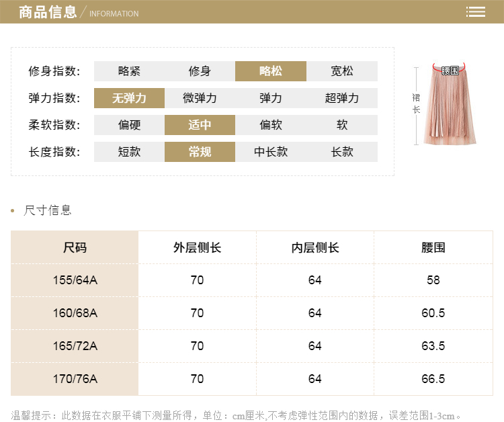This screenshot has width=504, height=422.
Task: Select 宽松 fit option
Action: [x=341, y=71]
